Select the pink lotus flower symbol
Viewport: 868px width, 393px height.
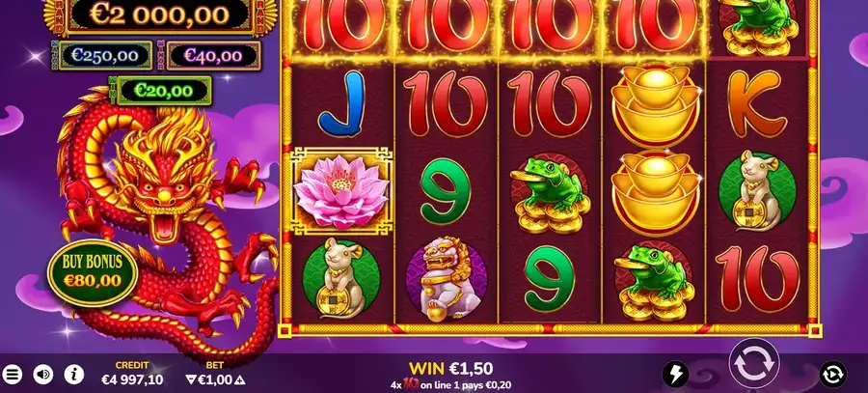pos(341,191)
